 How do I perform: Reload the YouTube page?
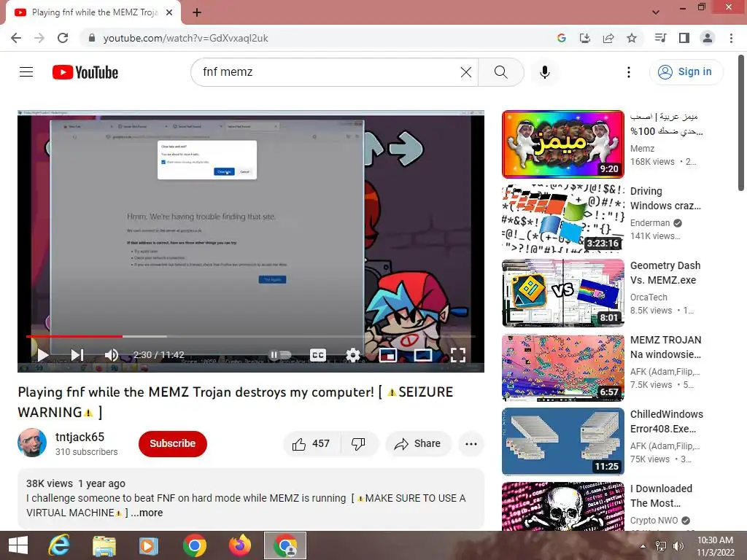coord(63,38)
